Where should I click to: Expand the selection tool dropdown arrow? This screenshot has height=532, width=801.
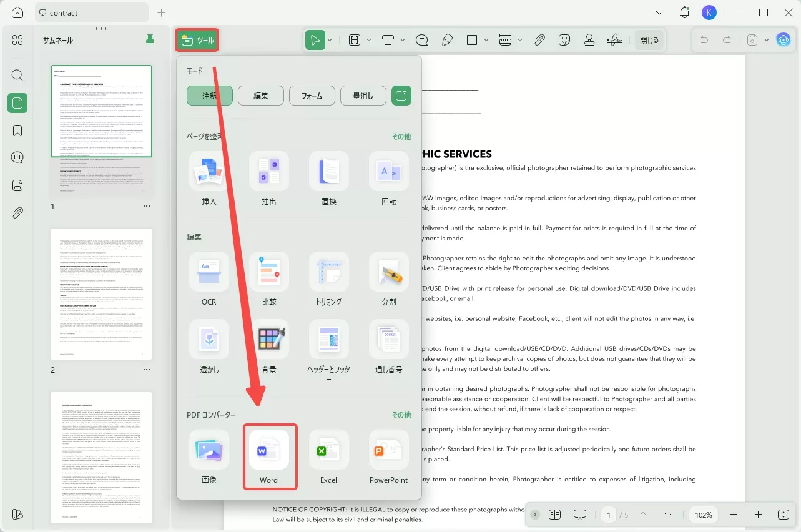330,39
